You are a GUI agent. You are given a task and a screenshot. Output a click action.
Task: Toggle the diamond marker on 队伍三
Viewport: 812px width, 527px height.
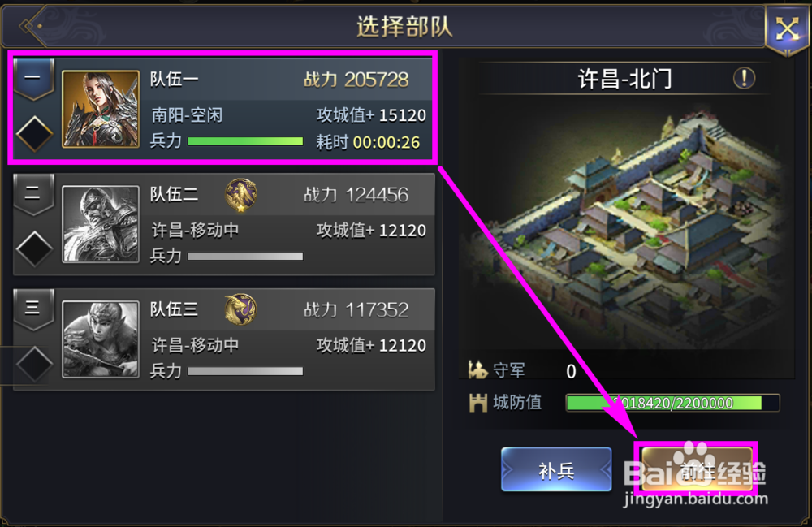tap(34, 364)
